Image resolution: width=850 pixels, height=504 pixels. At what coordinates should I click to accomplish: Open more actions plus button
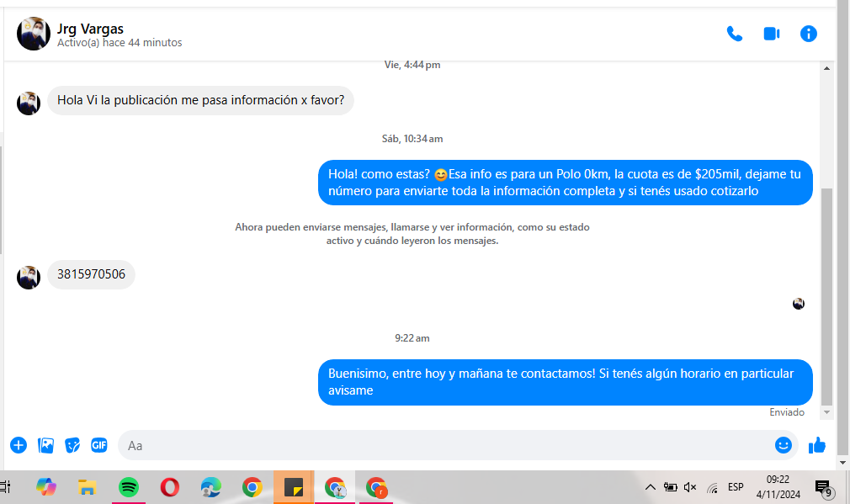pyautogui.click(x=19, y=445)
